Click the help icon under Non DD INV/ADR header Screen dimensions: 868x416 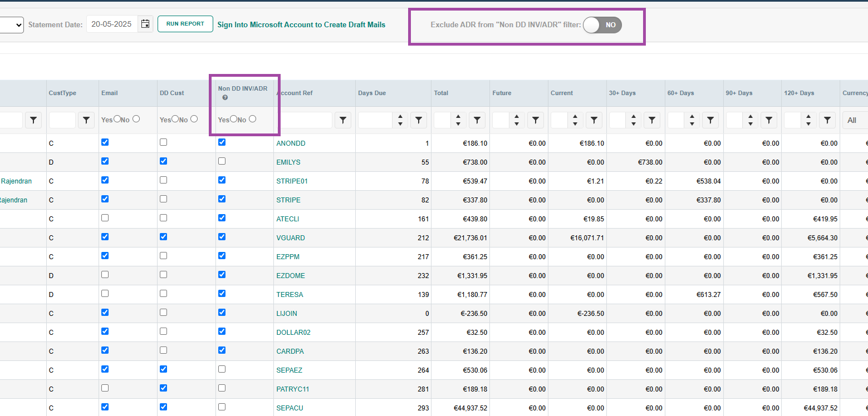point(225,98)
